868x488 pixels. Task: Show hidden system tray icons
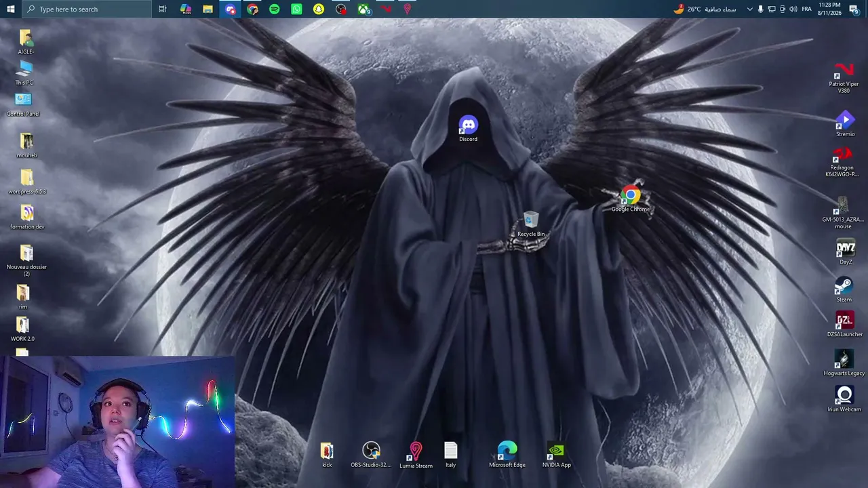(x=749, y=9)
